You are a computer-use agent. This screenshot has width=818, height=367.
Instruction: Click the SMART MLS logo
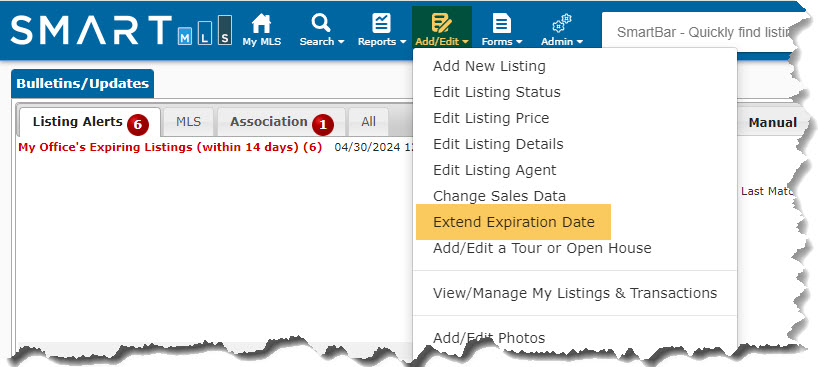pos(121,30)
